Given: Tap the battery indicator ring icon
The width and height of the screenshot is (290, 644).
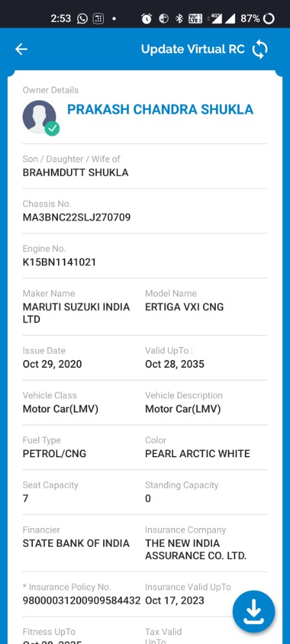Looking at the screenshot, I should (x=269, y=19).
